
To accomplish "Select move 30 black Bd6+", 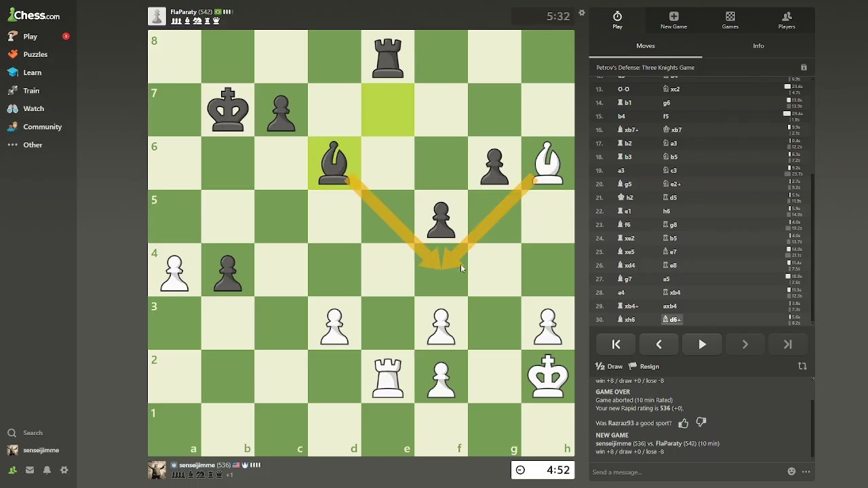I will [x=672, y=320].
